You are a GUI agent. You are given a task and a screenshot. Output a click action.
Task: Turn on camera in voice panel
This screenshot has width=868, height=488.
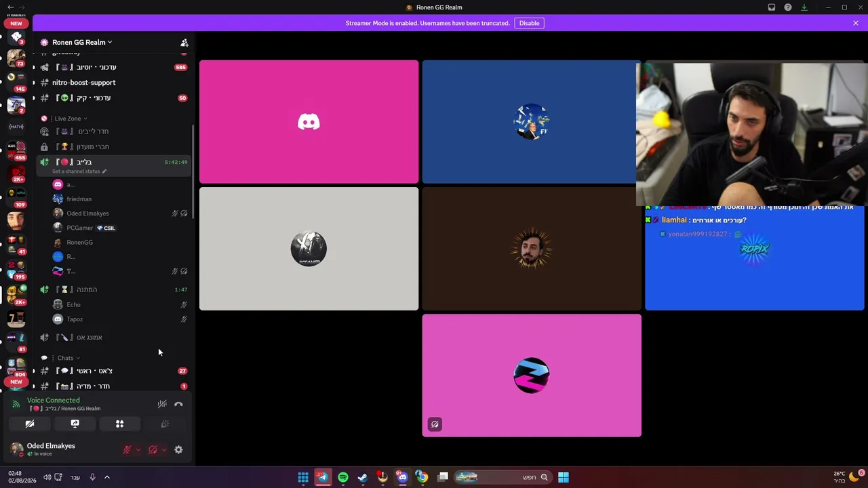tap(30, 424)
